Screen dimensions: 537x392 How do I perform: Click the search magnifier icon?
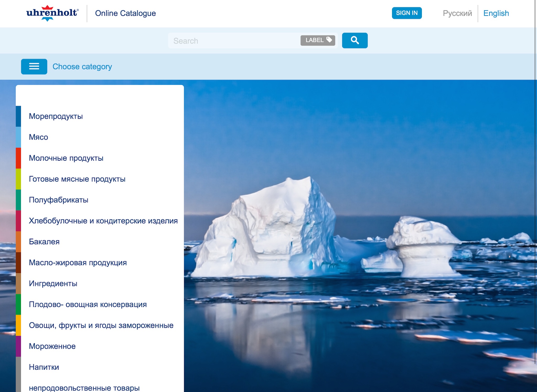tap(355, 40)
